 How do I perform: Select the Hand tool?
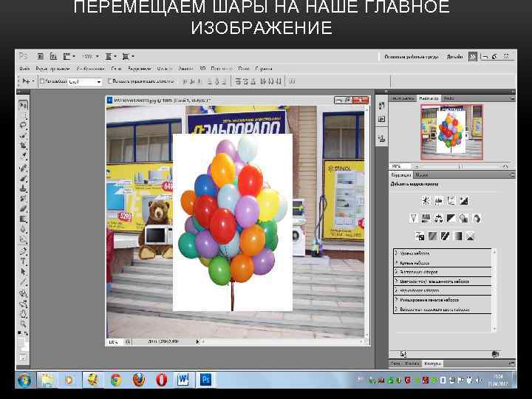[x=23, y=313]
